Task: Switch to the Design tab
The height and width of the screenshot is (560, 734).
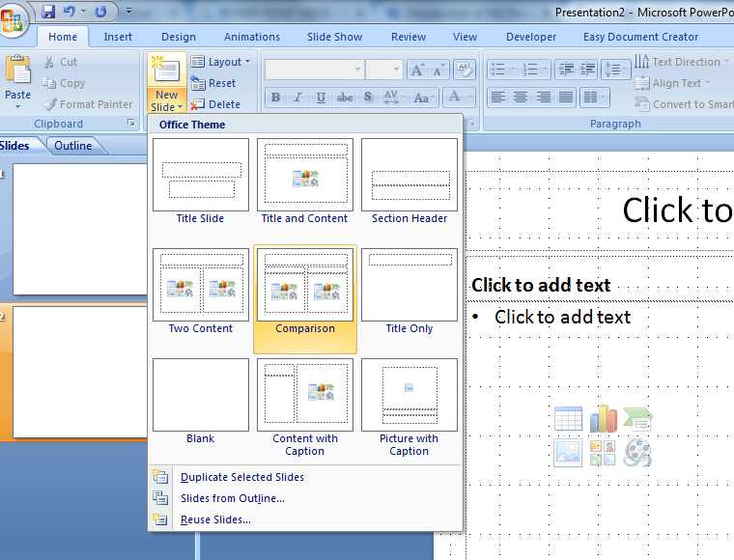Action: point(179,37)
